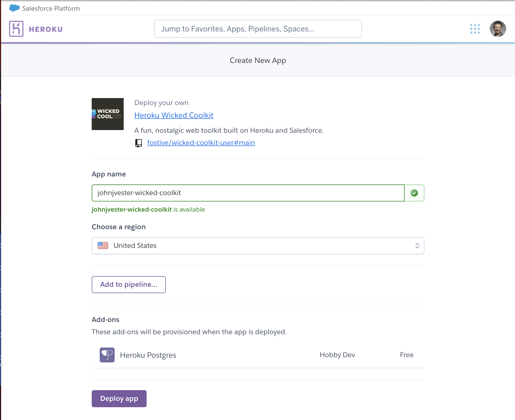This screenshot has width=515, height=420.
Task: Open the Heroku Wicked Coolkit link
Action: tap(174, 115)
